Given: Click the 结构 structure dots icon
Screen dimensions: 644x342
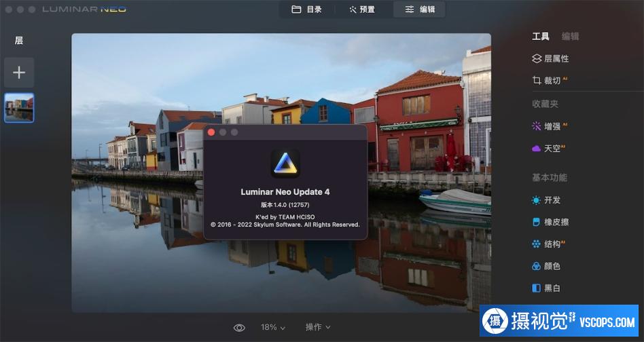Looking at the screenshot, I should [537, 244].
